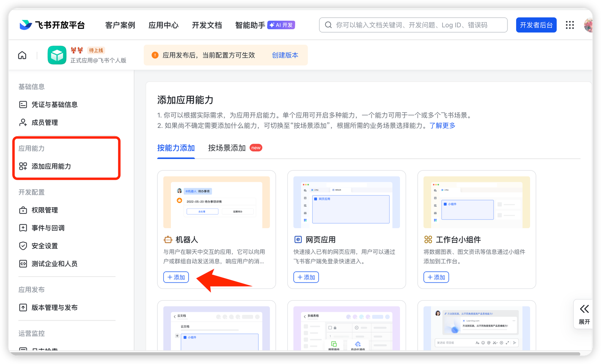
Task: Focus the documentation search field
Action: coord(413,25)
